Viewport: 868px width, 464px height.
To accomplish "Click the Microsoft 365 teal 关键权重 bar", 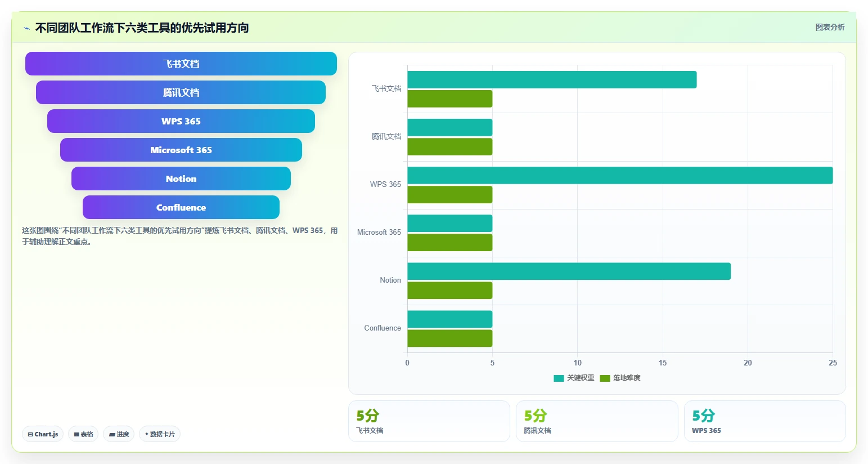I will [x=450, y=223].
